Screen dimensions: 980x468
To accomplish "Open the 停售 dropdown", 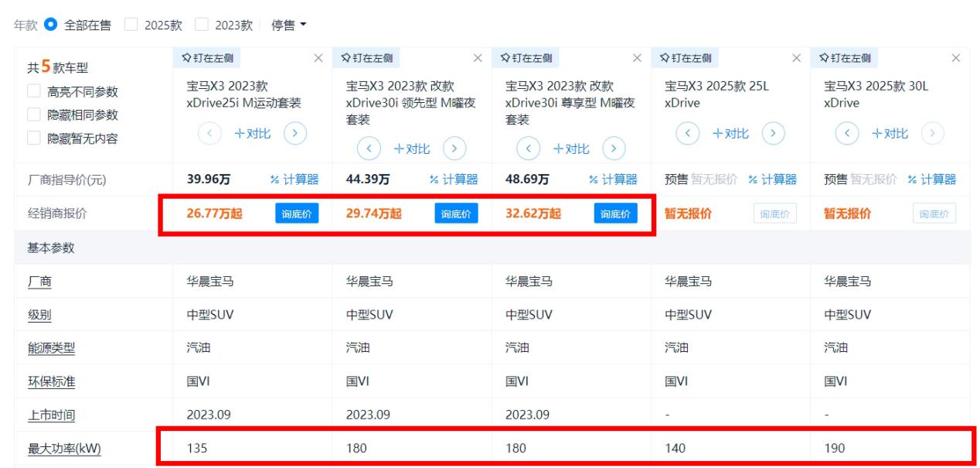I will coord(289,25).
